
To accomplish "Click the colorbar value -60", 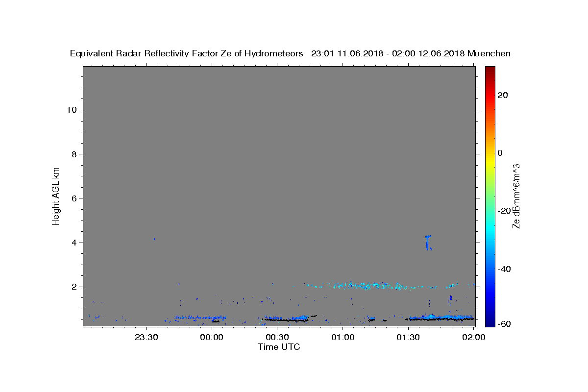I will point(504,324).
